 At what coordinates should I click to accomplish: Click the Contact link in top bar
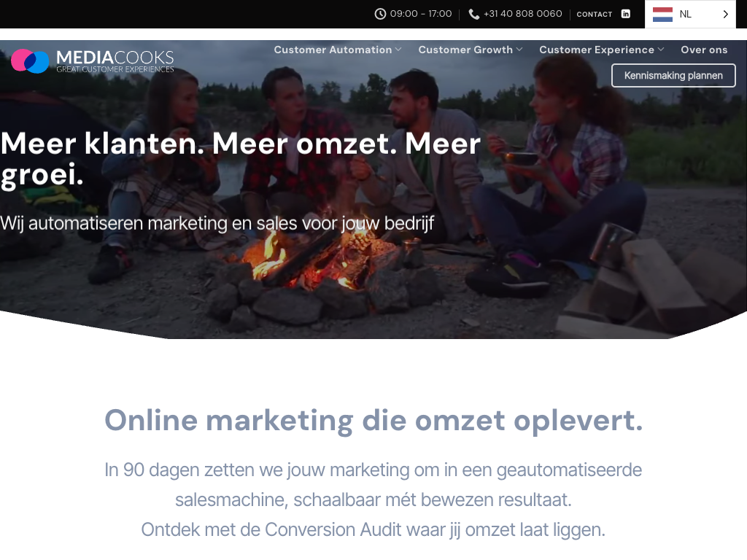click(x=594, y=15)
